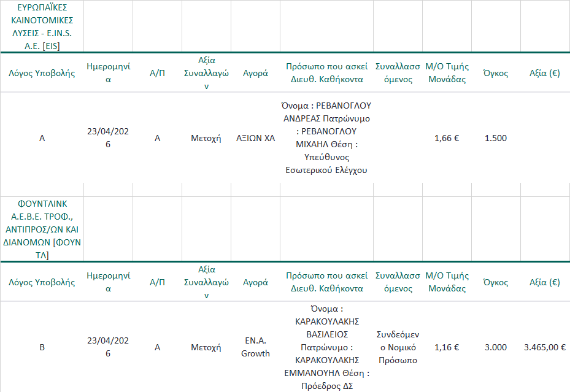
Task: Click the Αξία (€) header under ΦΟΥΝΤΛΙΝΚ company
Action: click(545, 282)
